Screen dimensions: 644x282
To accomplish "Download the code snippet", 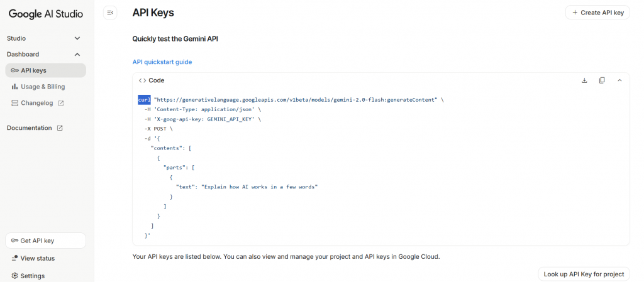I will click(584, 80).
